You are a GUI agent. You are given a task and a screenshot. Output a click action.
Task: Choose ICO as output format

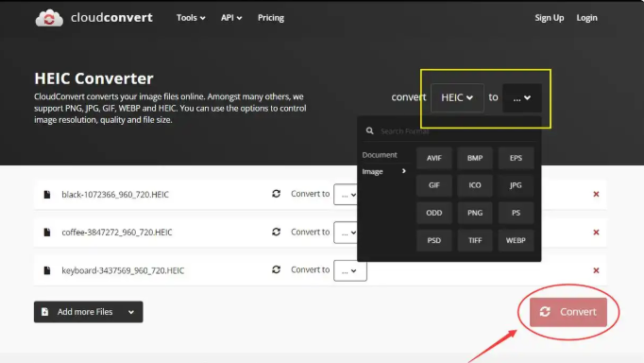pyautogui.click(x=475, y=185)
